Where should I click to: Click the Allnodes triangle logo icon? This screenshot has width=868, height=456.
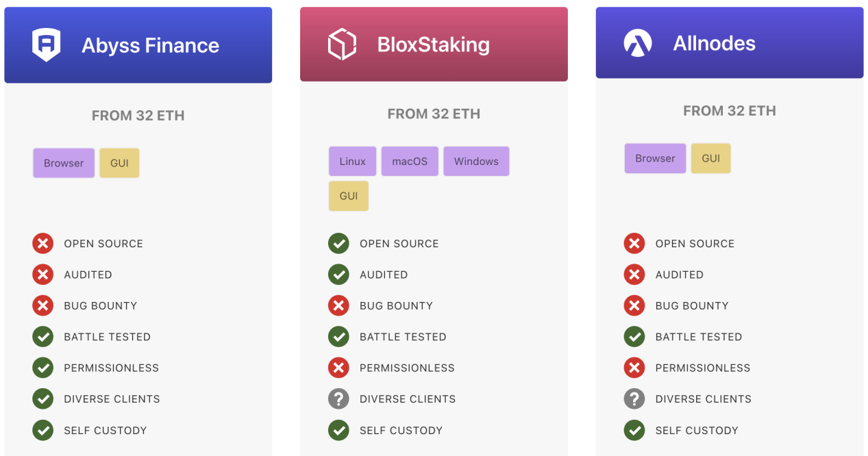coord(638,43)
